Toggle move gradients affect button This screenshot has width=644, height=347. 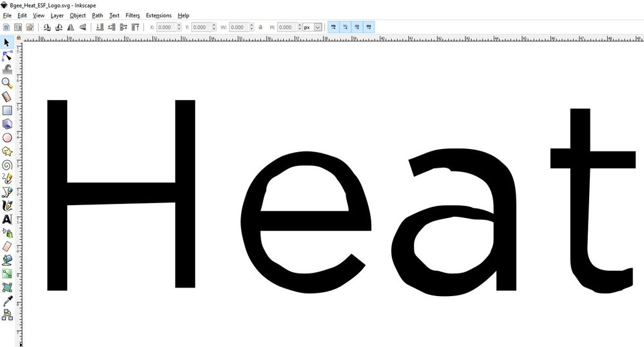coord(357,27)
